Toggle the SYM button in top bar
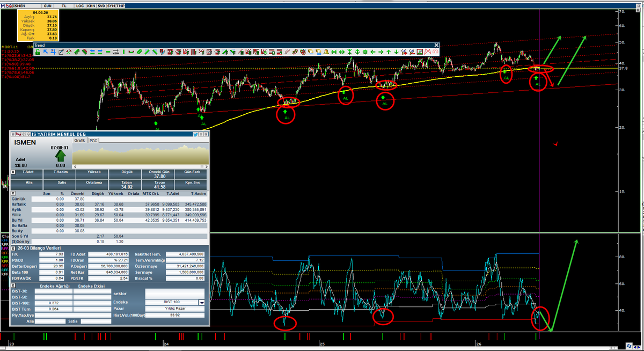This screenshot has width=644, height=351. 111,6
